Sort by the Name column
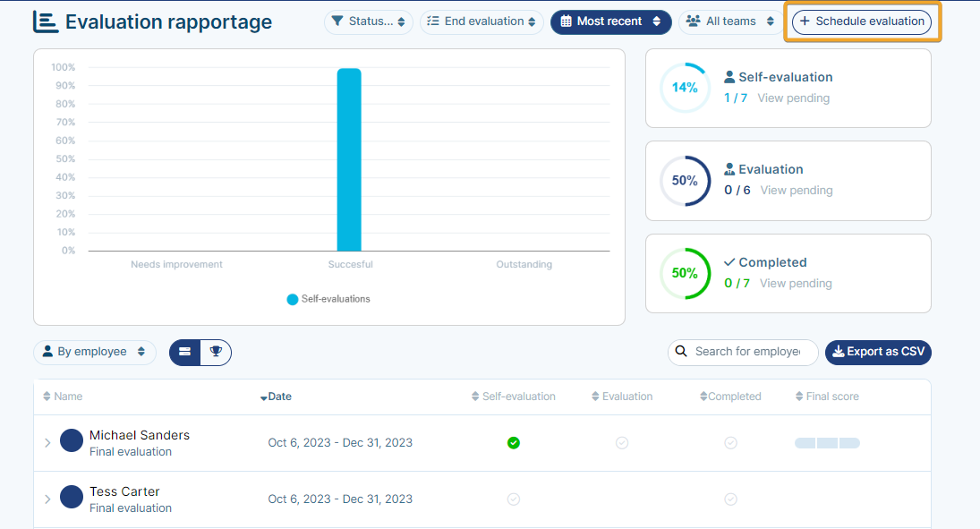 coord(63,397)
